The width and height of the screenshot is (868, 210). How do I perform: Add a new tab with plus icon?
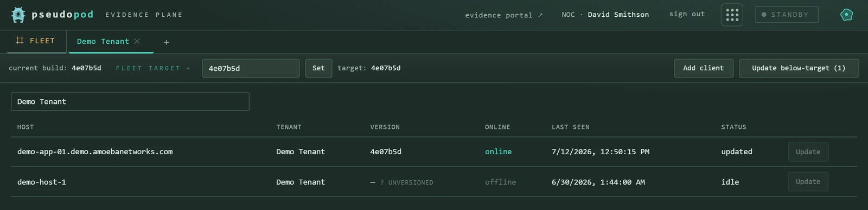pyautogui.click(x=167, y=42)
